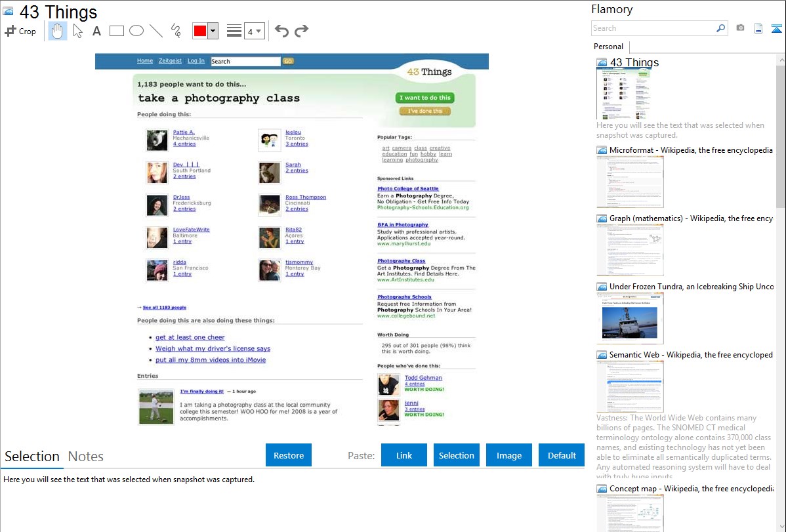Click the icon beside Under Frozen Tundra title
Viewport: 786px width, 532px height.
pos(602,287)
